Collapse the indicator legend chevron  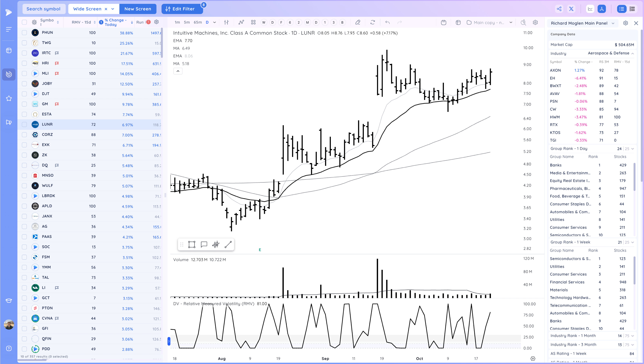pos(178,71)
